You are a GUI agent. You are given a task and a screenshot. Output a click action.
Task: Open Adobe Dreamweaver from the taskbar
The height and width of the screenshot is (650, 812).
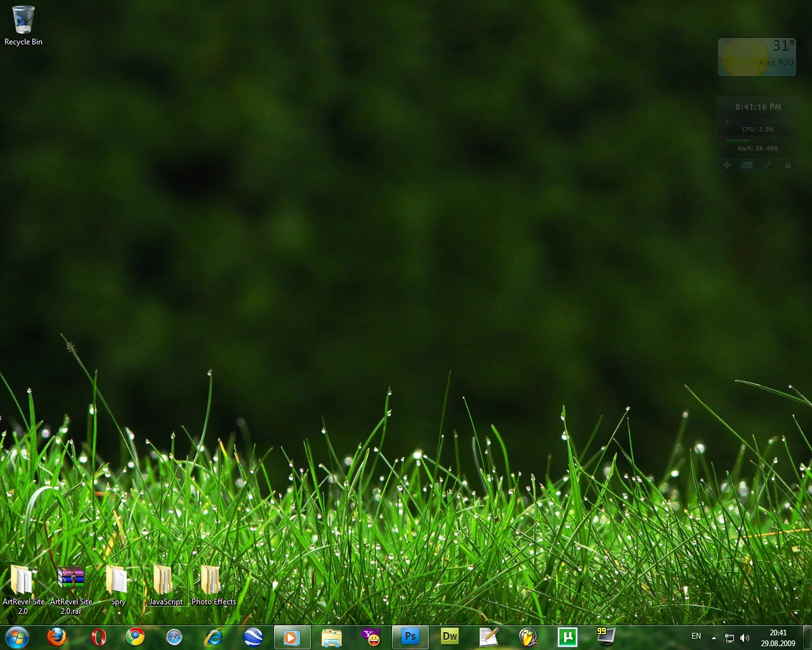(x=450, y=637)
